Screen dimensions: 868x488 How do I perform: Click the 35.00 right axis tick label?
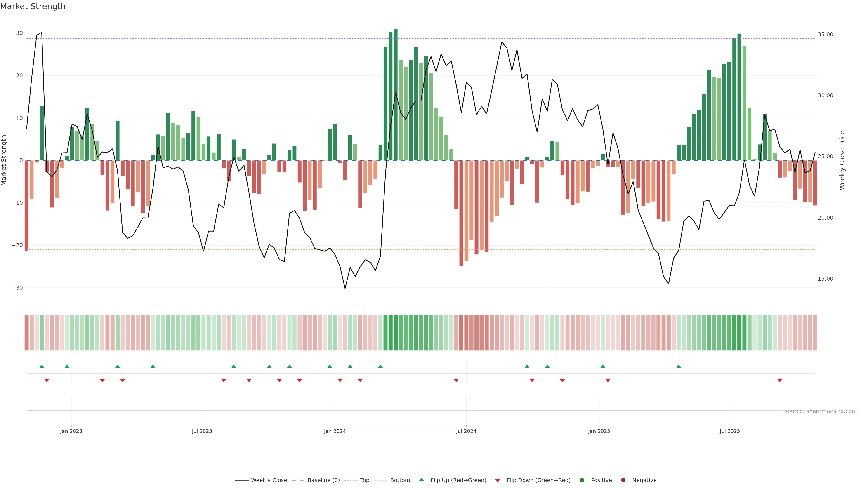click(x=825, y=35)
